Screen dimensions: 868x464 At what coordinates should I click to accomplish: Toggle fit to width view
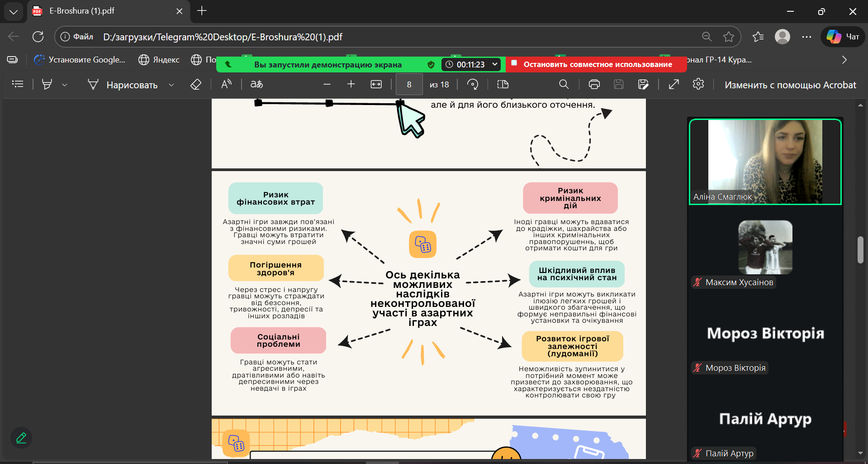click(x=376, y=84)
